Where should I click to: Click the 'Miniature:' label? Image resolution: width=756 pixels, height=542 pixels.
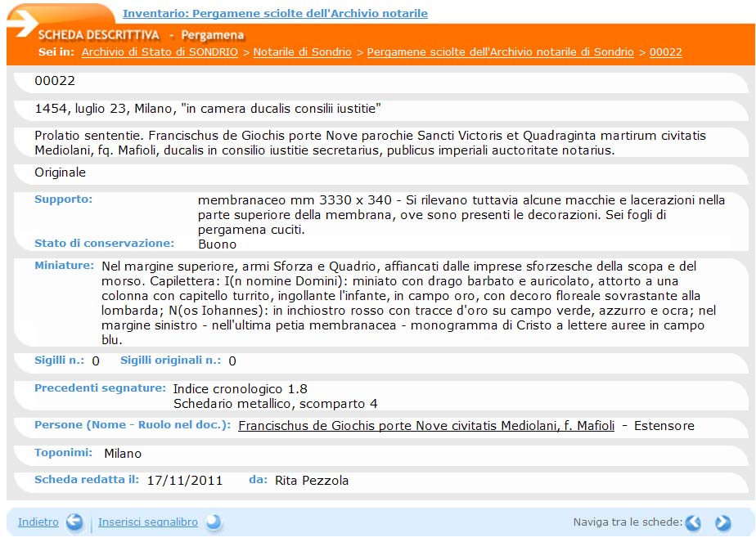(64, 266)
